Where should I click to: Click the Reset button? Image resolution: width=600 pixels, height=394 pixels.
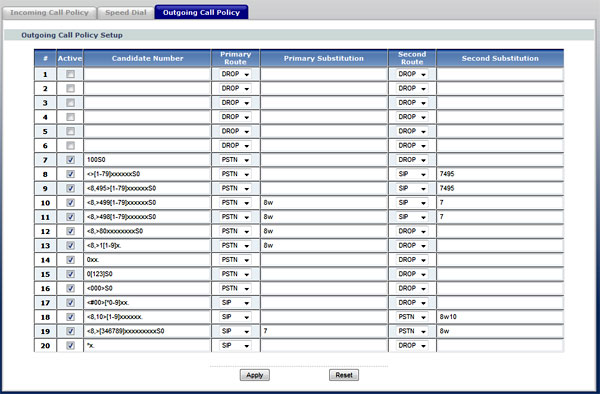tap(344, 375)
